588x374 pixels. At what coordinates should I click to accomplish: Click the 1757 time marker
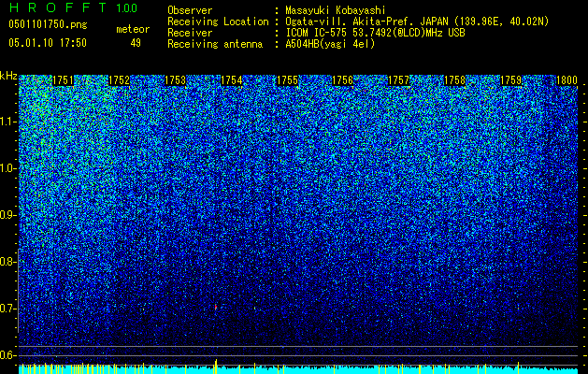pyautogui.click(x=398, y=80)
